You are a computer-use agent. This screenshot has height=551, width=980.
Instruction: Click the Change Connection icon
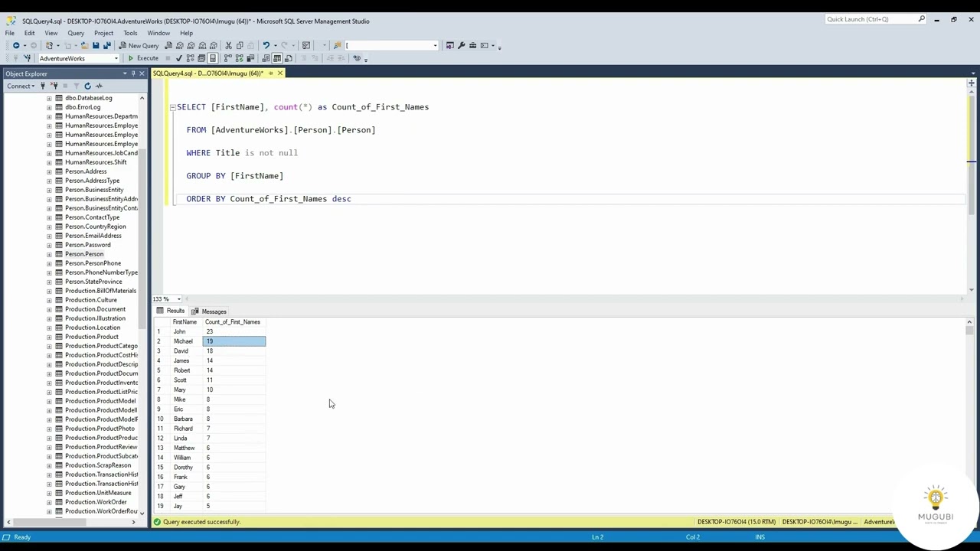pos(27,58)
